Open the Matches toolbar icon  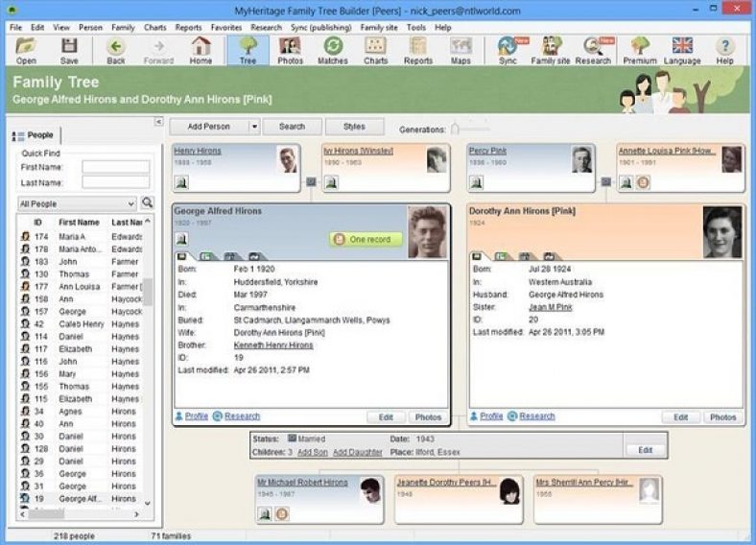coord(332,51)
